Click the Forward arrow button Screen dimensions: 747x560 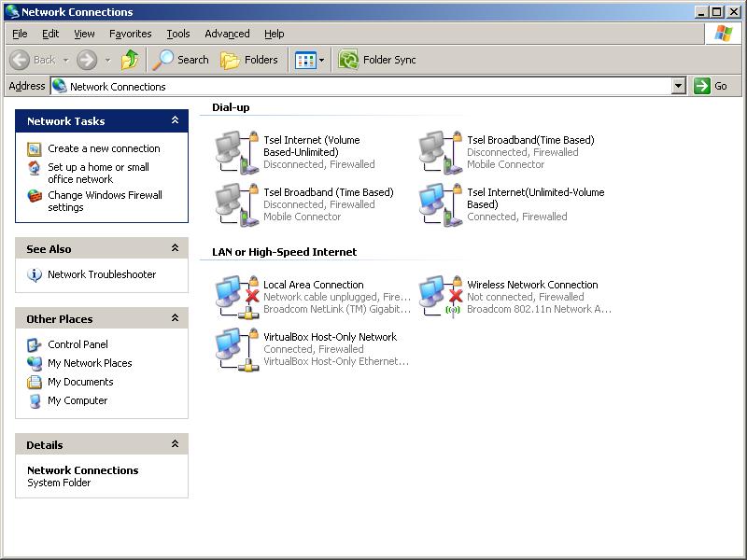(x=87, y=60)
